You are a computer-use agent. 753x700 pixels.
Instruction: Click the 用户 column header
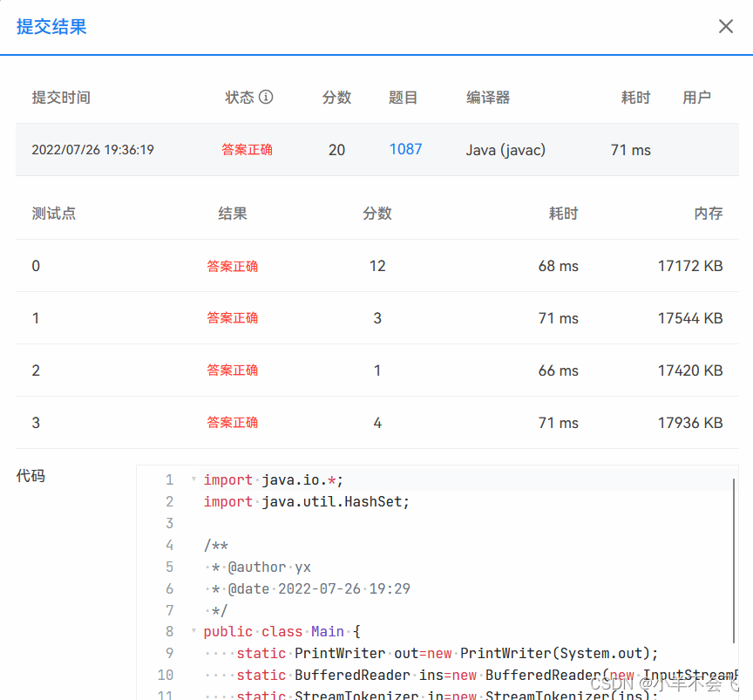(x=697, y=98)
